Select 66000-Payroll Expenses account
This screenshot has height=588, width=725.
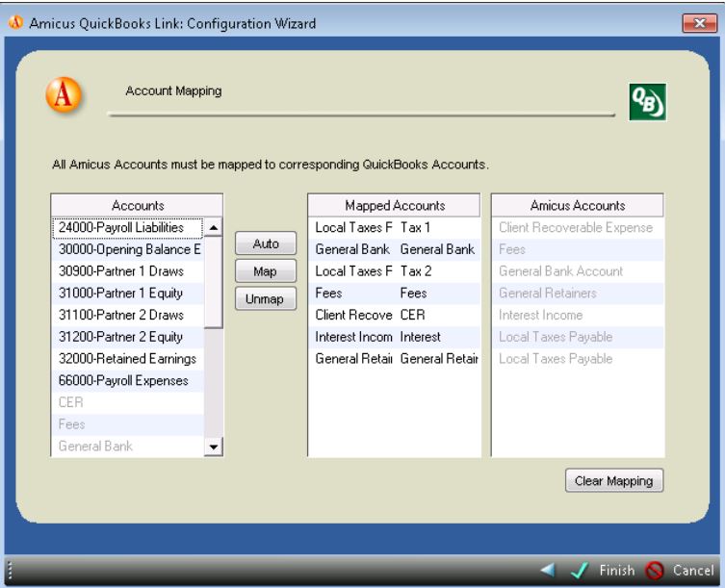pyautogui.click(x=128, y=381)
